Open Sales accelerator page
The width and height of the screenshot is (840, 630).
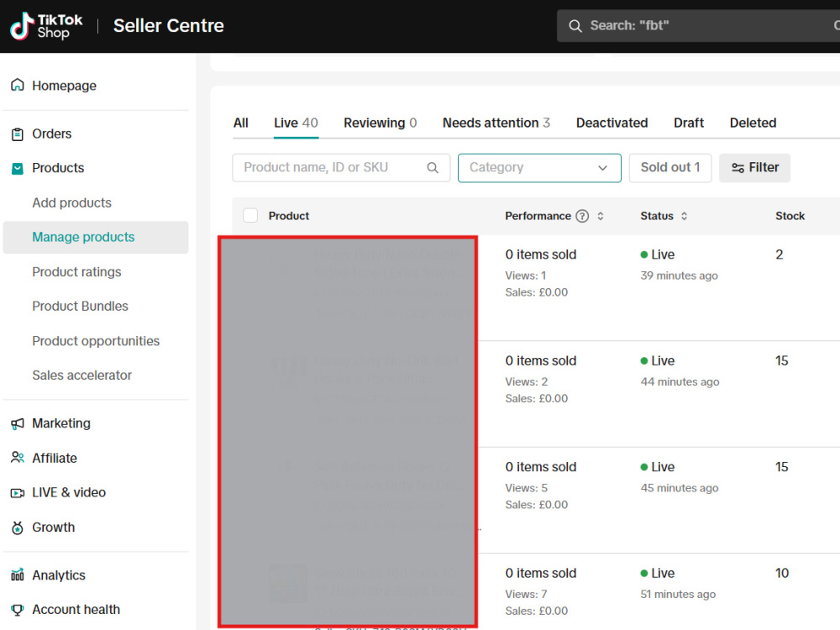click(x=82, y=375)
